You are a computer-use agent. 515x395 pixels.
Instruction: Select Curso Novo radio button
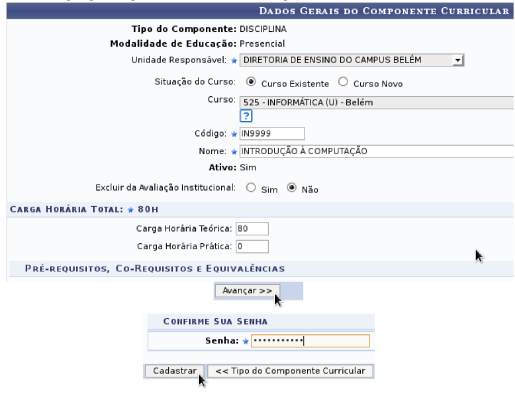coord(343,82)
